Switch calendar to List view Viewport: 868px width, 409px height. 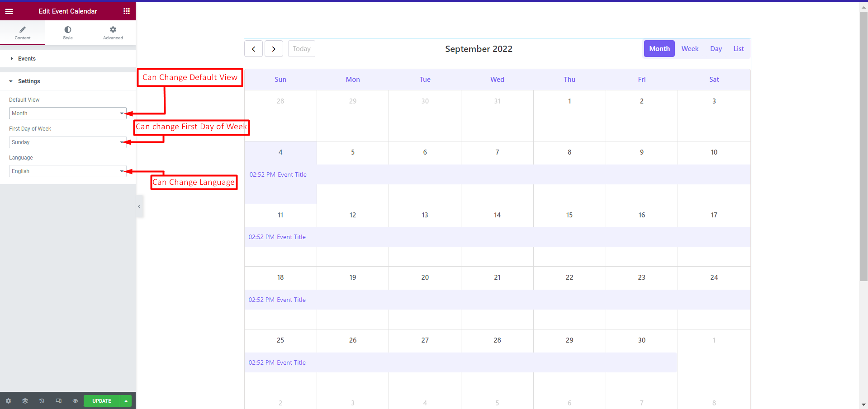(739, 49)
